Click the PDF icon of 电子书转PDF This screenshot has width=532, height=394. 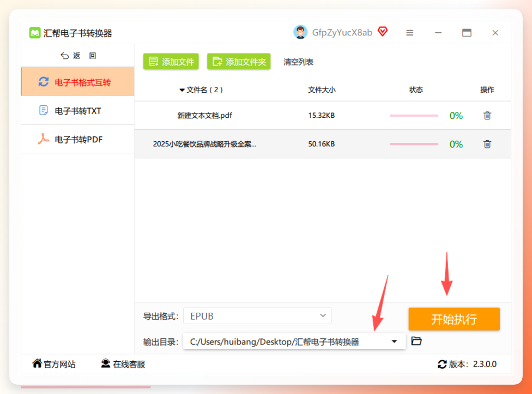tap(43, 139)
